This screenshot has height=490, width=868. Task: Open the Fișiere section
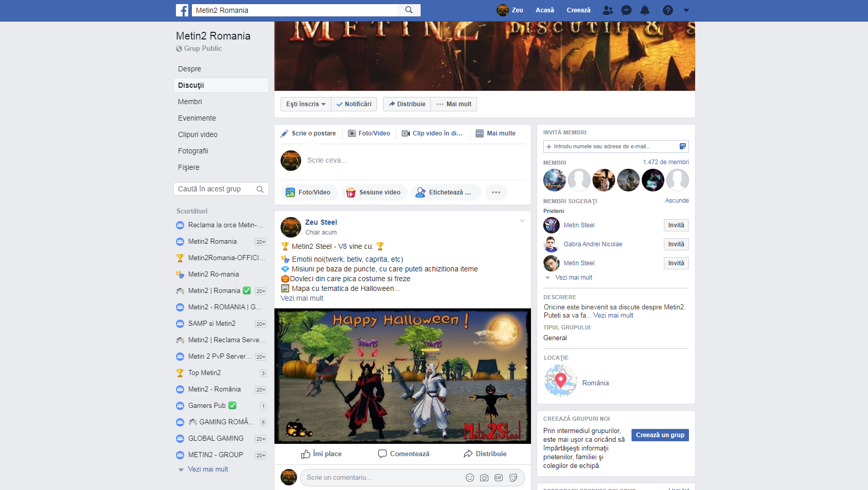(x=189, y=167)
